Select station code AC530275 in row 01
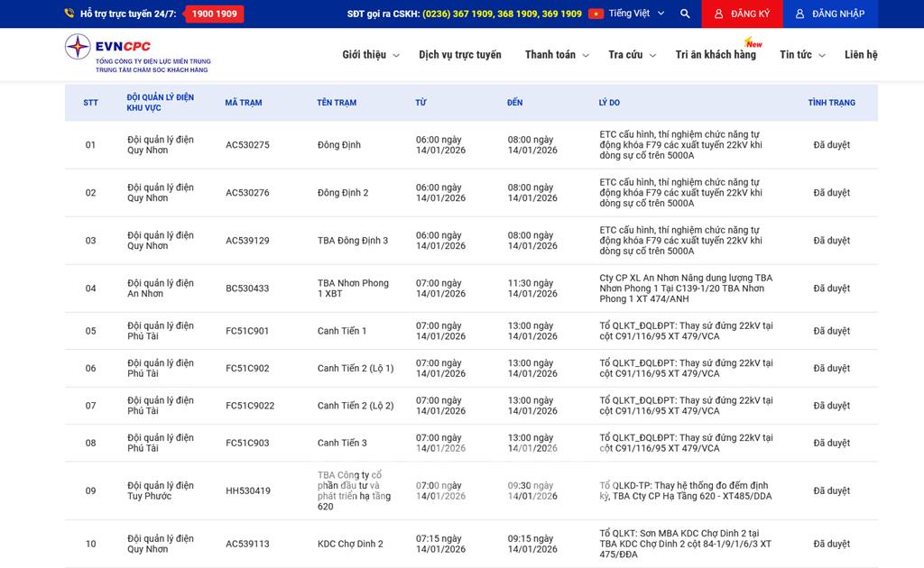This screenshot has height=568, width=924. click(247, 145)
